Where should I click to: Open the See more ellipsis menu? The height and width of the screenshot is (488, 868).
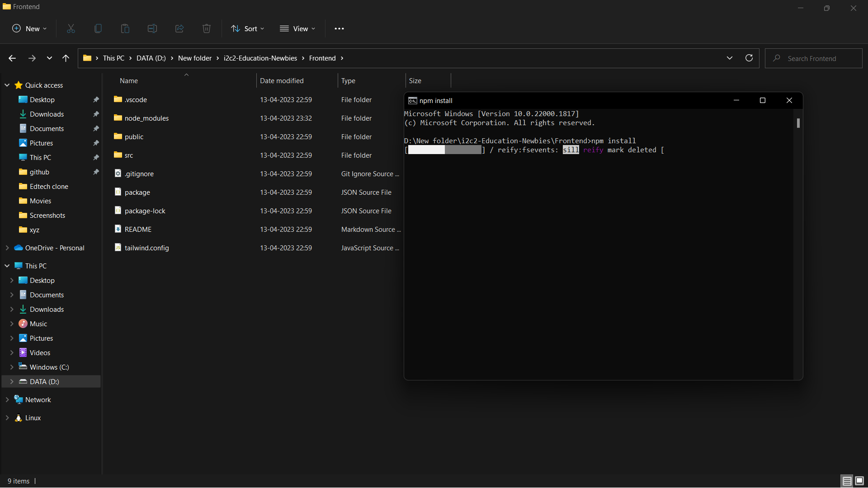click(x=339, y=28)
